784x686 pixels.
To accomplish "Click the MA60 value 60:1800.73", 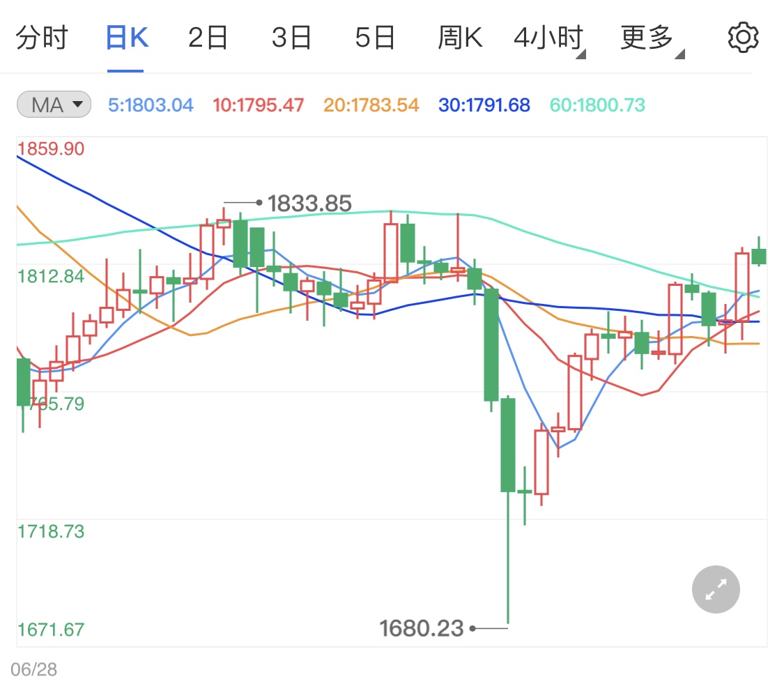I will click(x=597, y=105).
